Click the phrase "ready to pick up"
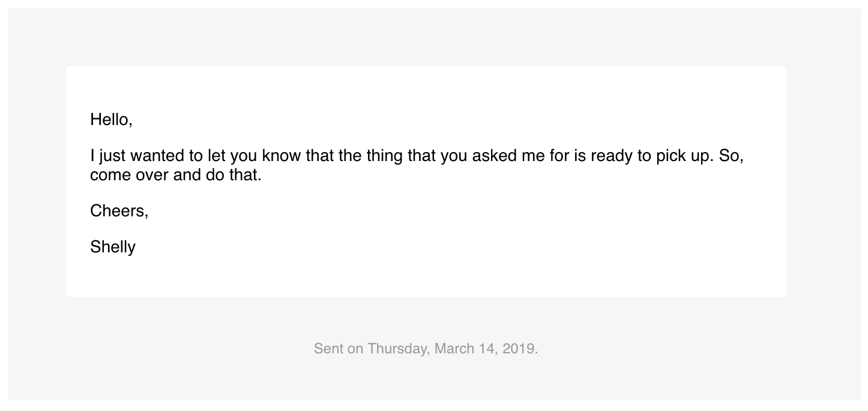This screenshot has height=411, width=868. [x=651, y=156]
